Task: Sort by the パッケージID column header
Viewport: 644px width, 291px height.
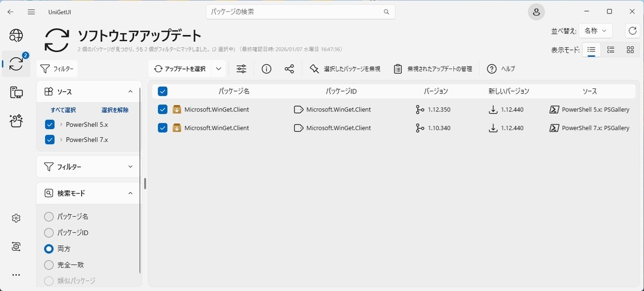Action: (x=341, y=91)
